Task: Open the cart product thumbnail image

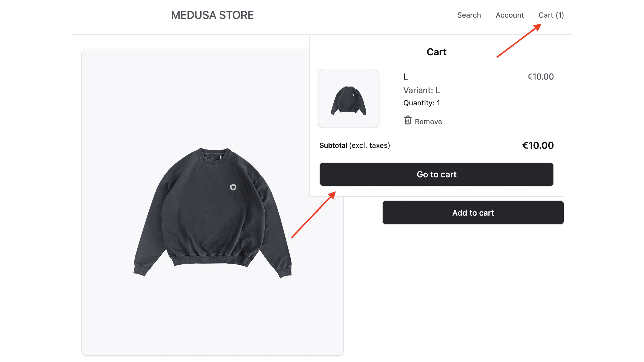Action: coord(348,98)
